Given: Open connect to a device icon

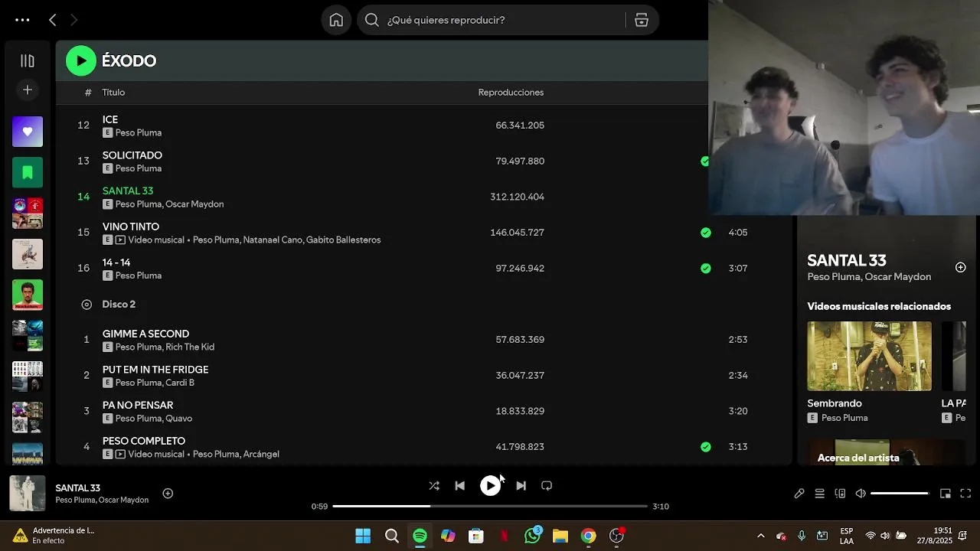Looking at the screenshot, I should [840, 494].
